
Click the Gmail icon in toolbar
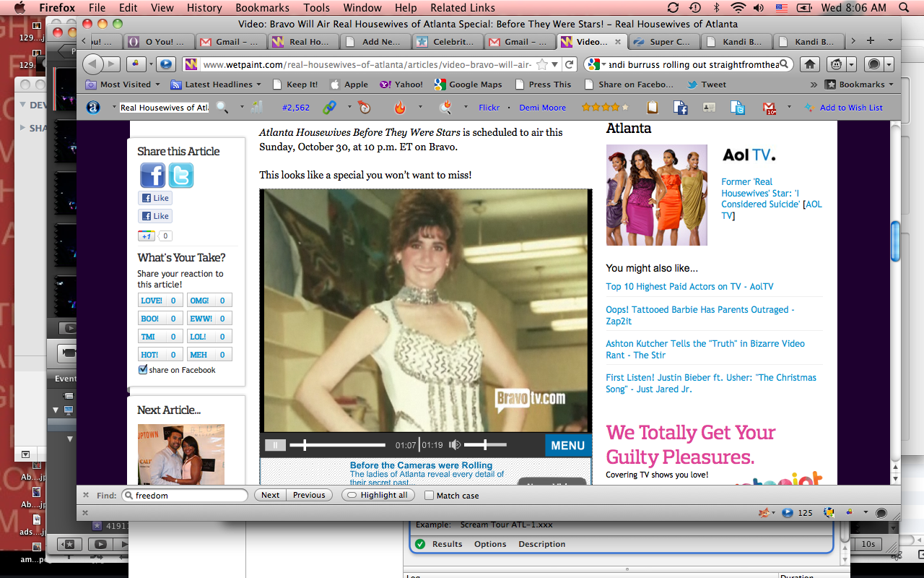[770, 108]
